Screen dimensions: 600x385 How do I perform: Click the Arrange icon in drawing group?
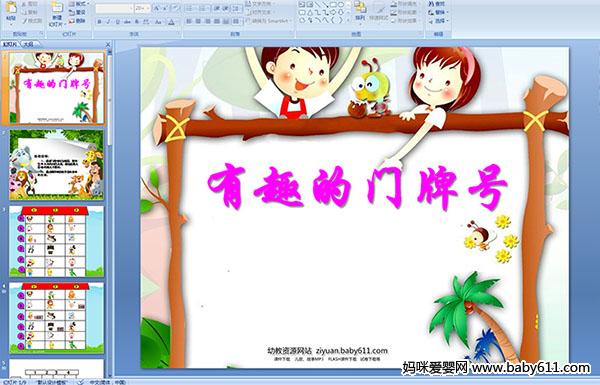pos(360,11)
